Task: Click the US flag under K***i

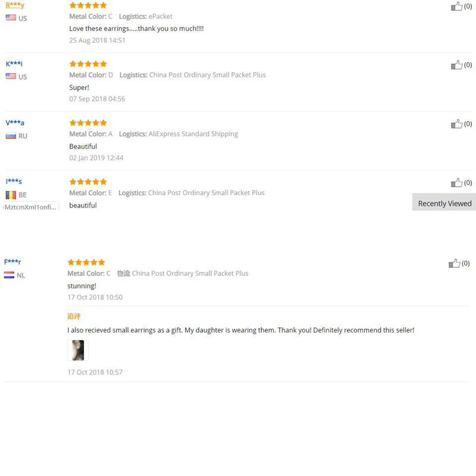Action: pyautogui.click(x=11, y=76)
